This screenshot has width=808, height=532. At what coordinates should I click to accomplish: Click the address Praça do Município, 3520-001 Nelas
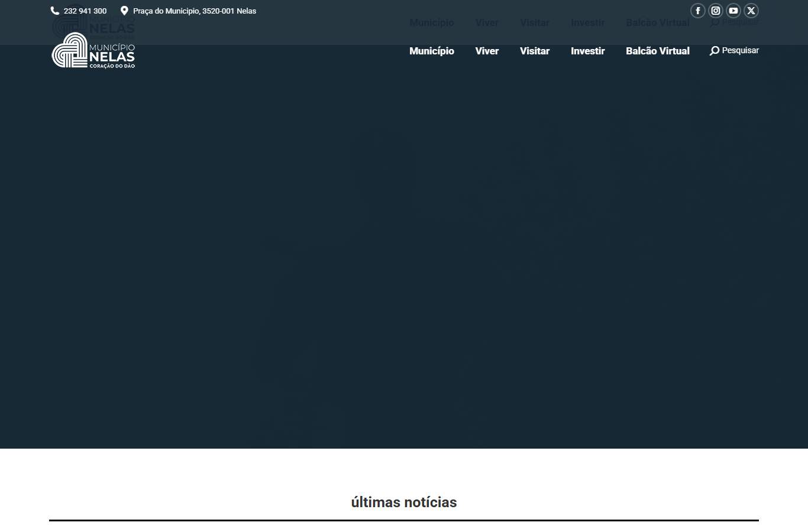point(195,11)
